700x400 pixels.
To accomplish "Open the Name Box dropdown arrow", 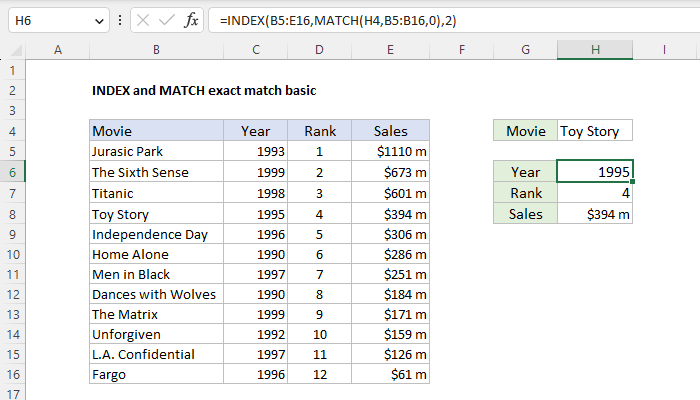I will pyautogui.click(x=99, y=21).
